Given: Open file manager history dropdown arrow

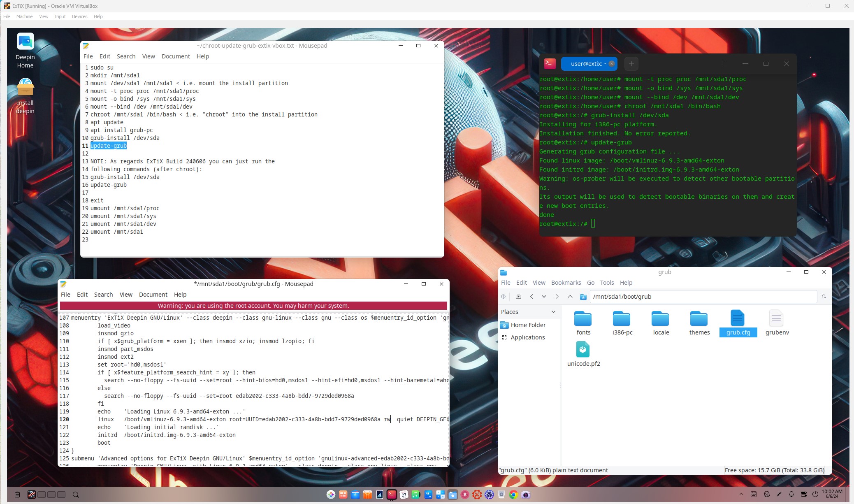Looking at the screenshot, I should coord(544,297).
